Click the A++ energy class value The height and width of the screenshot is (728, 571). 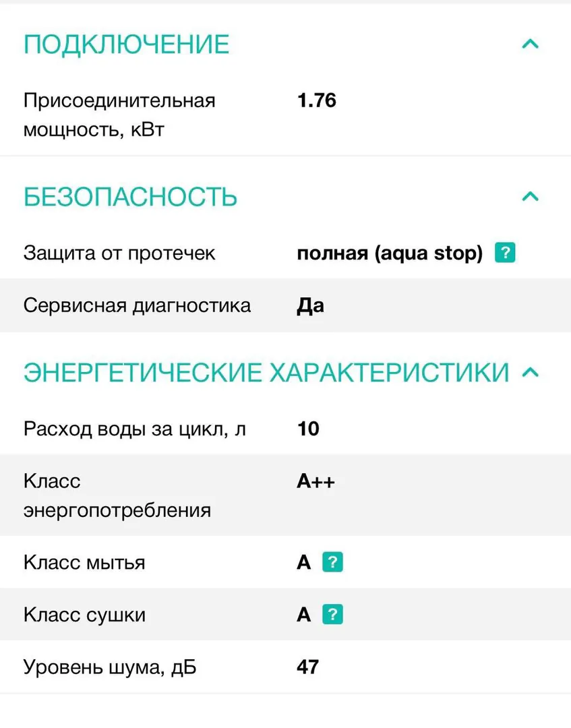(315, 481)
